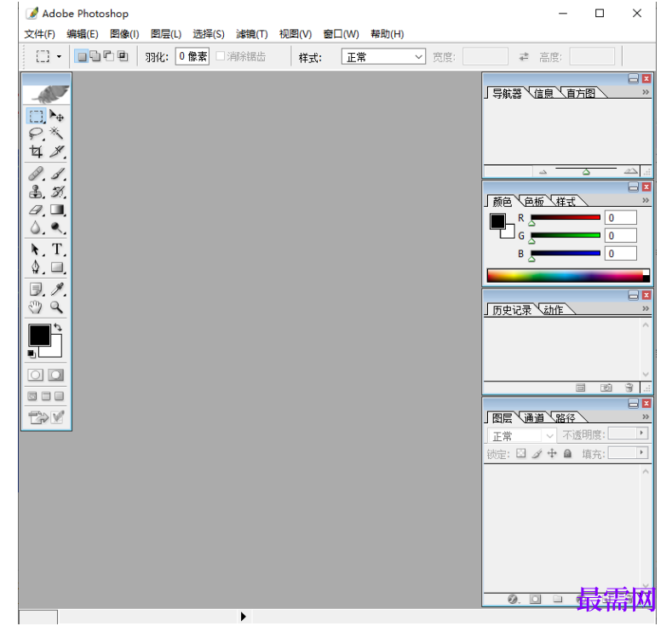
Task: Open the navigator panel flyout menu
Action: [x=646, y=92]
